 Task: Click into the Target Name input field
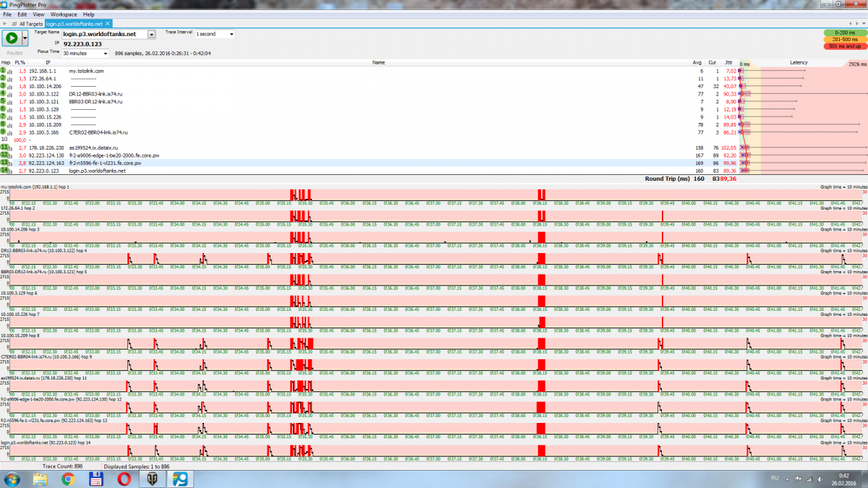[x=104, y=34]
